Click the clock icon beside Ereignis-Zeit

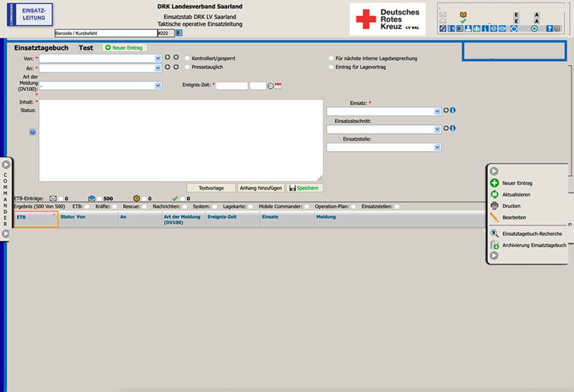(x=270, y=86)
